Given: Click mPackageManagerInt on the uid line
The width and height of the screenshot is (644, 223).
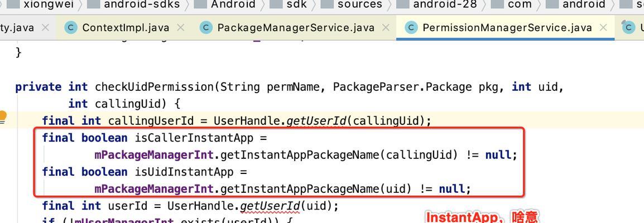Looking at the screenshot, I should click(154, 188).
